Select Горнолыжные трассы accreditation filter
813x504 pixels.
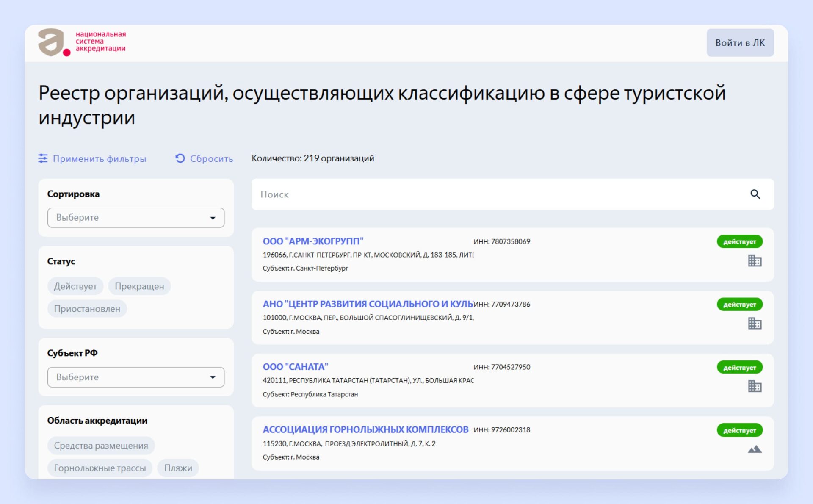coord(100,468)
